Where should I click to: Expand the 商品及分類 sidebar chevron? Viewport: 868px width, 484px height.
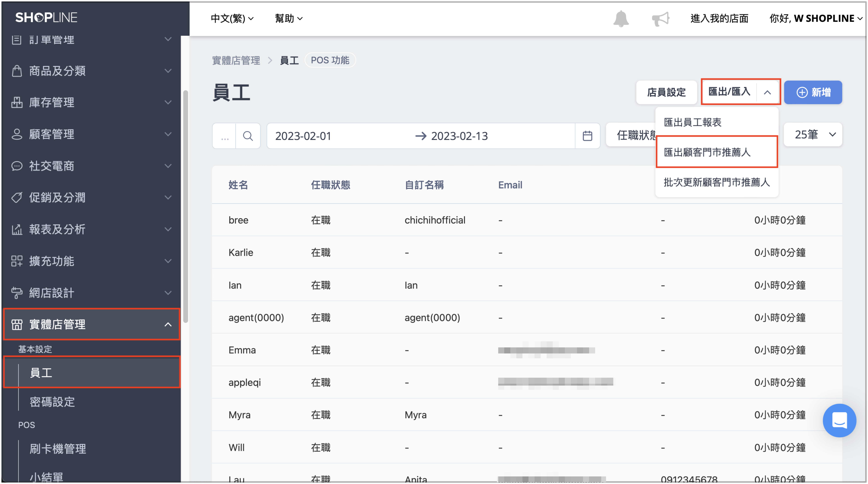[168, 71]
